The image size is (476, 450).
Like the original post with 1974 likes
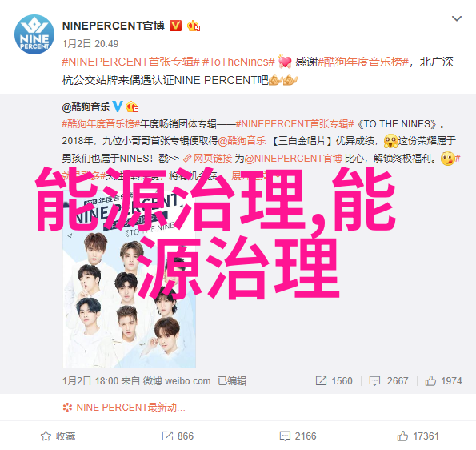(443, 380)
